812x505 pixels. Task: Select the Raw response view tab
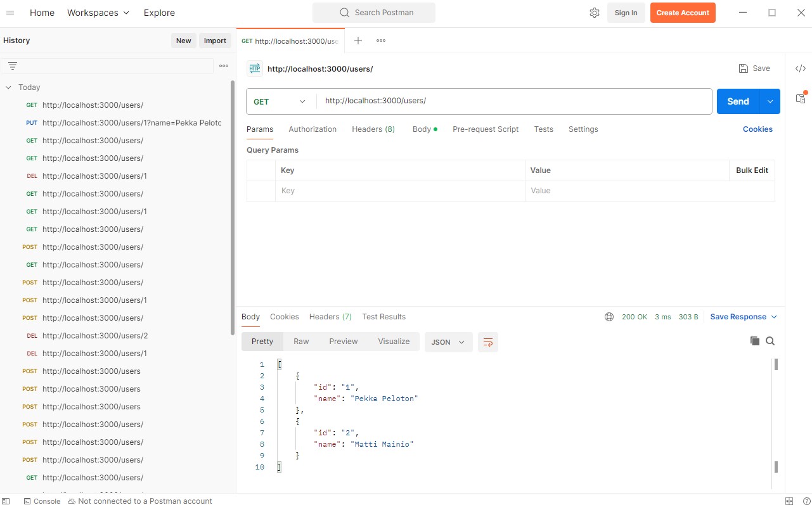coord(301,342)
